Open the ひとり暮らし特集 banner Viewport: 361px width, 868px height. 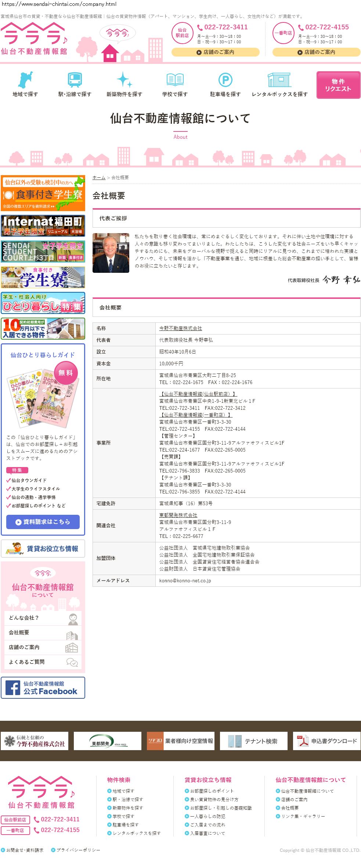[x=43, y=303]
